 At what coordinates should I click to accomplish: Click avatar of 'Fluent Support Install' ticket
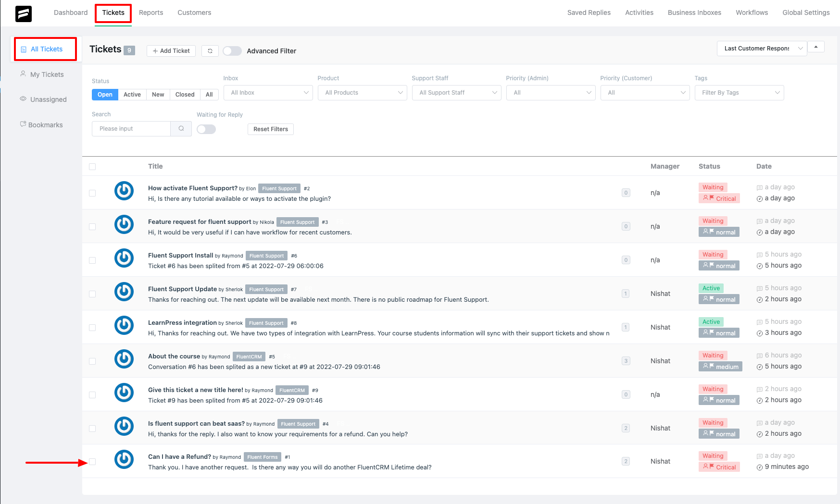click(124, 258)
